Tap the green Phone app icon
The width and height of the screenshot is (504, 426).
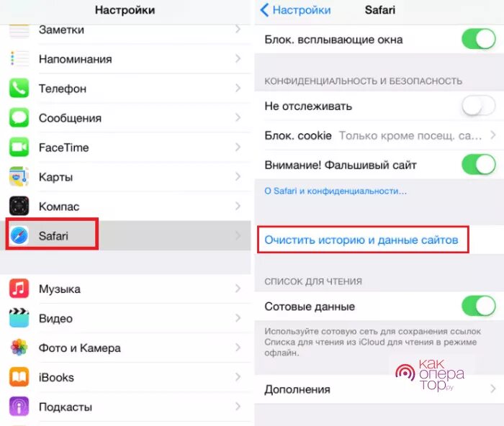19,88
